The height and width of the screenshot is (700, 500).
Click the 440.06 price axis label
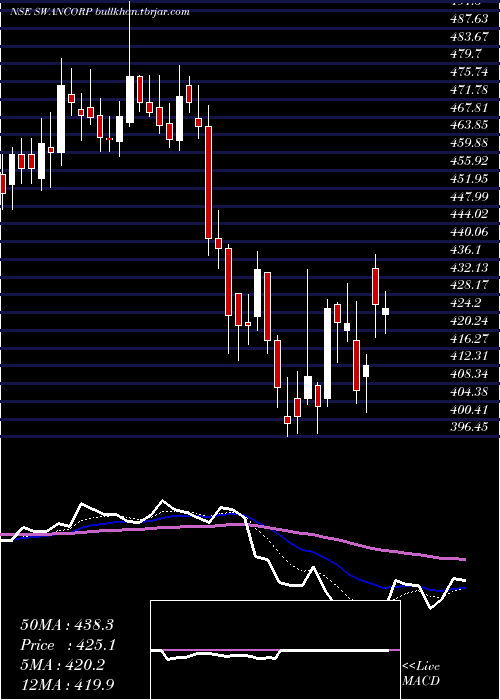[x=469, y=231]
